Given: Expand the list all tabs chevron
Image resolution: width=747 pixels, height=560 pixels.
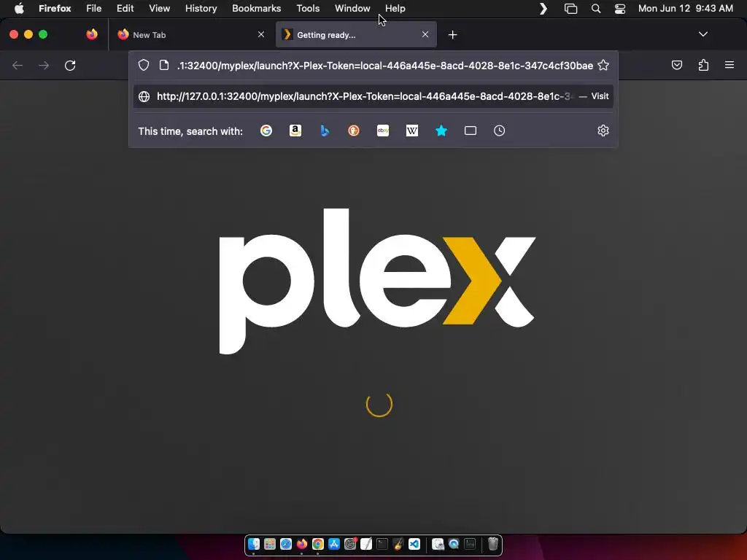Looking at the screenshot, I should (x=703, y=34).
